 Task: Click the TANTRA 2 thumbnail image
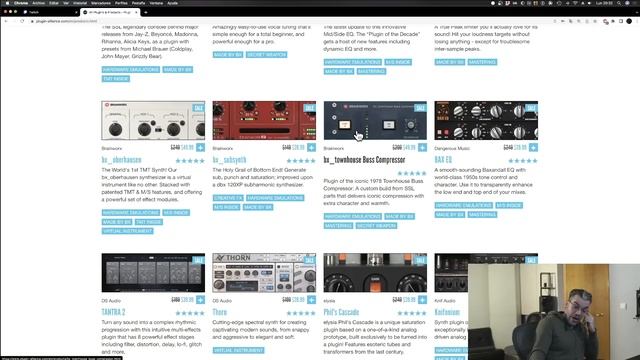coord(153,273)
